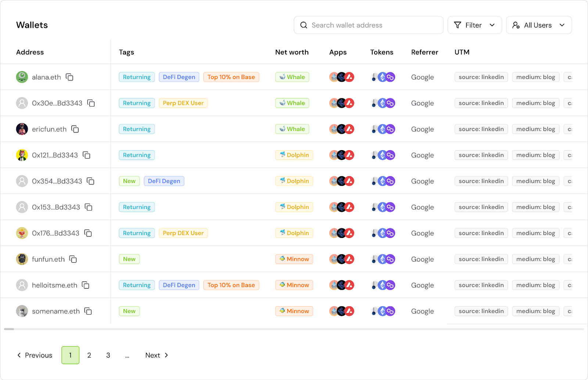
Task: Expand the All Users dropdown
Action: 539,25
